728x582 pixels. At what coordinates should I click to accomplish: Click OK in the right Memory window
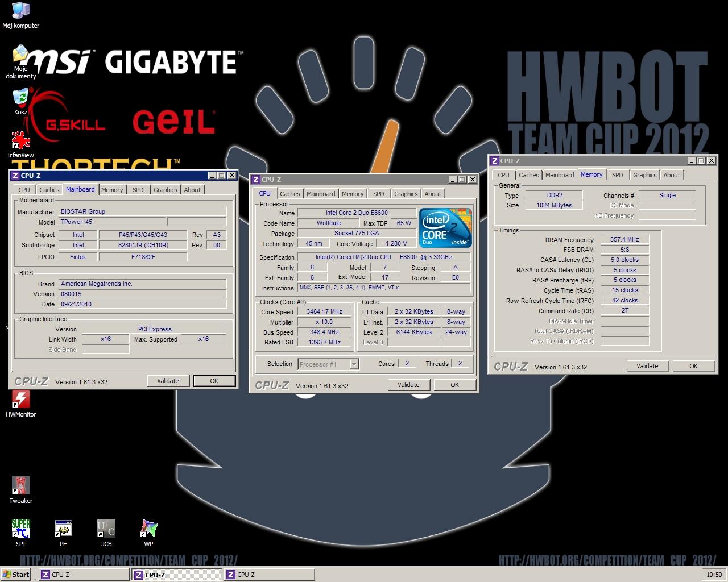pos(694,366)
